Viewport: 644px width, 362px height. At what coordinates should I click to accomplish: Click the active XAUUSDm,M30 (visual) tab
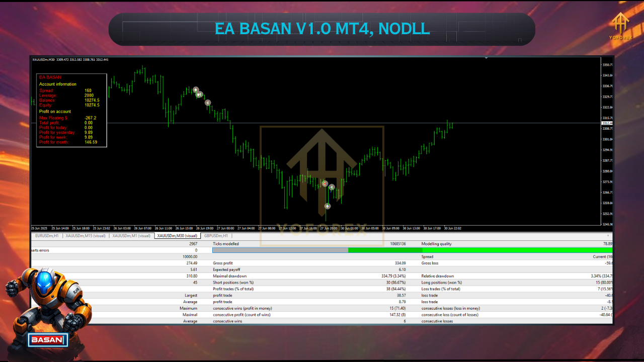point(177,235)
